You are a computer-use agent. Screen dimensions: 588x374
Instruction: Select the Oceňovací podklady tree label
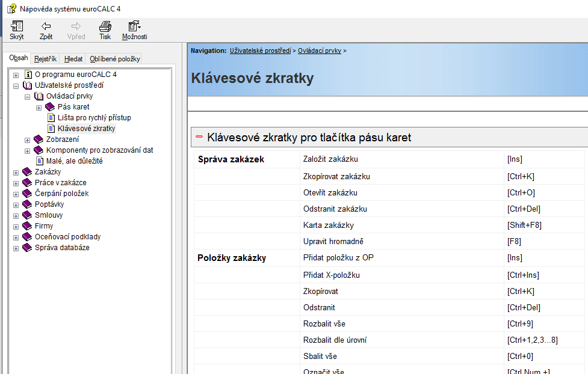click(67, 237)
